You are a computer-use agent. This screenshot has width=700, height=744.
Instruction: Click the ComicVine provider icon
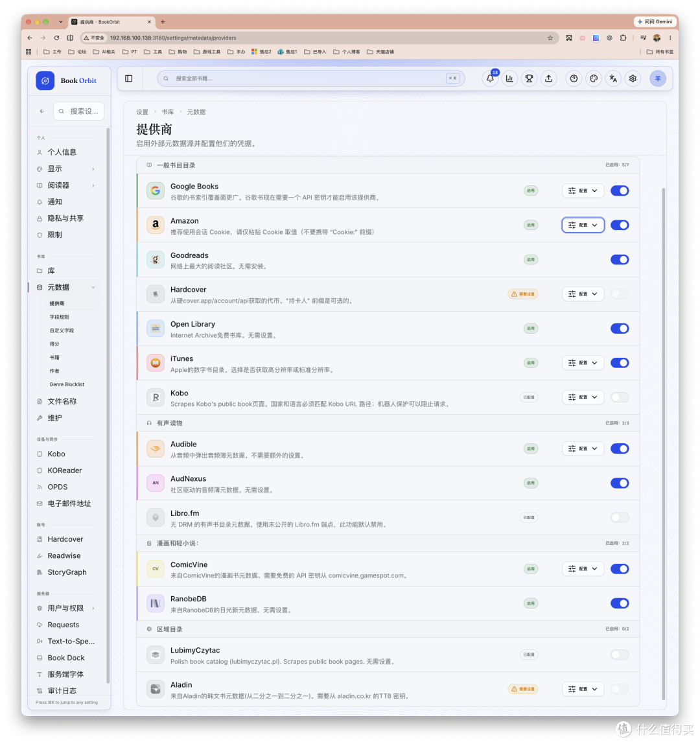tap(155, 569)
